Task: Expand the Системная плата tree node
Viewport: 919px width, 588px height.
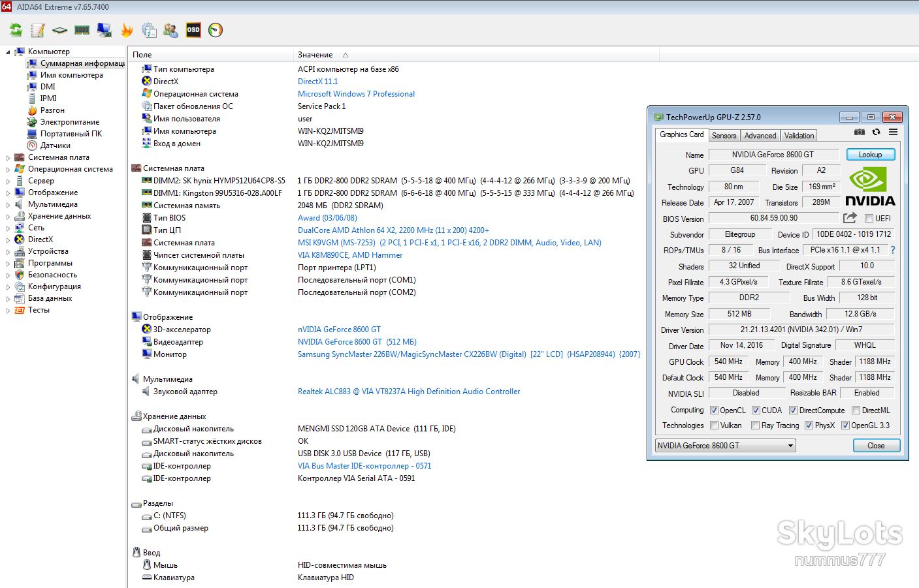Action: 8,157
